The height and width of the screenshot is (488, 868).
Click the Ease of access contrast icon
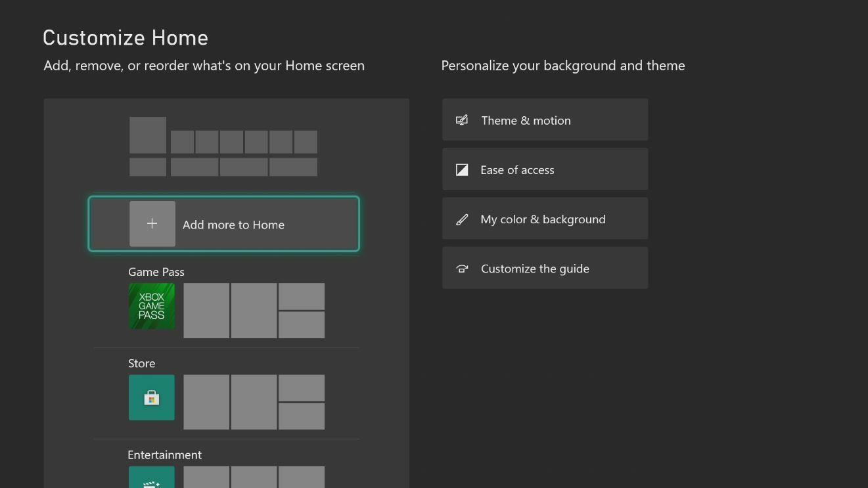pyautogui.click(x=462, y=170)
